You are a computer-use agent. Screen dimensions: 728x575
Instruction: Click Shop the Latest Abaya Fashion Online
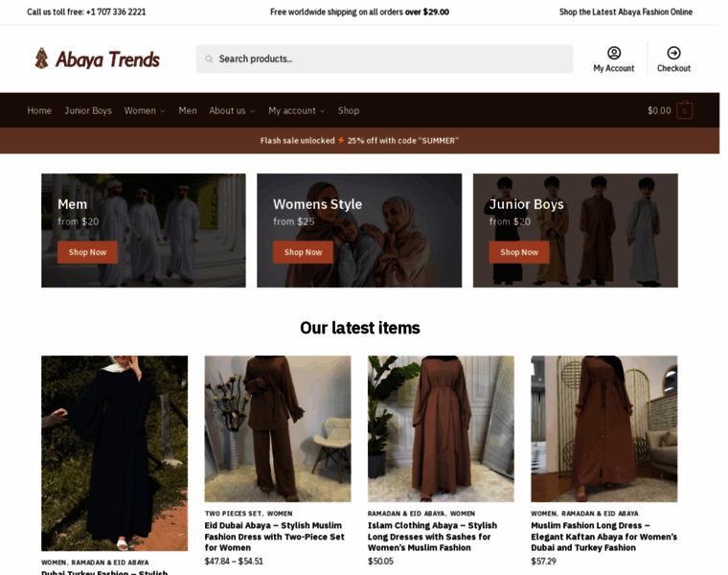(x=626, y=12)
